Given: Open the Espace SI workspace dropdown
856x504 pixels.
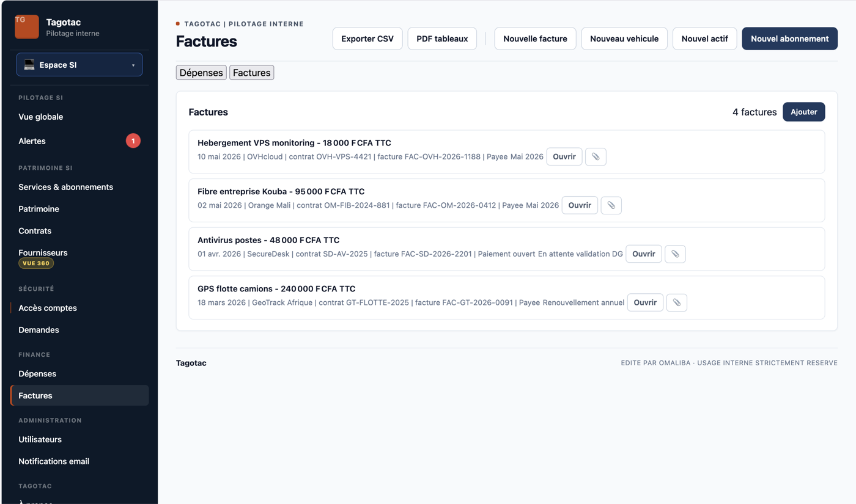Looking at the screenshot, I should point(79,65).
